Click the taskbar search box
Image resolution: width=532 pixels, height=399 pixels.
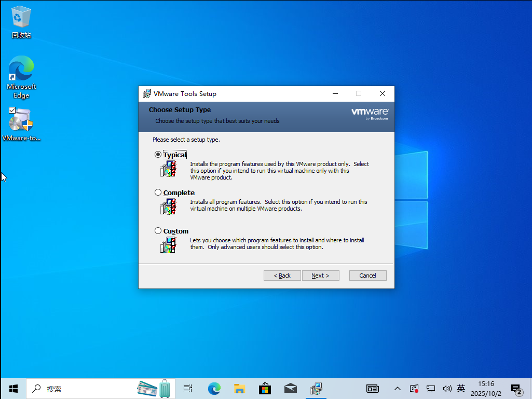[x=101, y=389]
